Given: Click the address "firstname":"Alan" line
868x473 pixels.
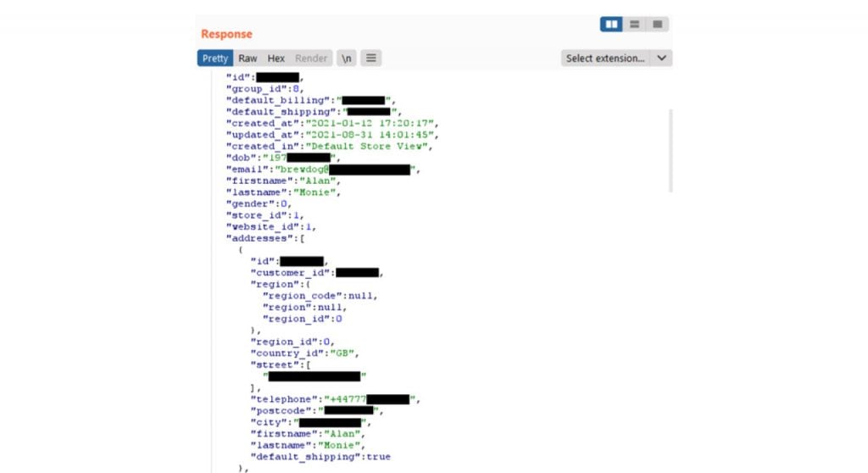Looking at the screenshot, I should pos(308,434).
